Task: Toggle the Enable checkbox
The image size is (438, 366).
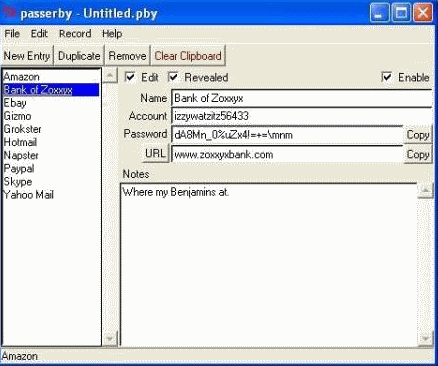Action: pos(386,77)
